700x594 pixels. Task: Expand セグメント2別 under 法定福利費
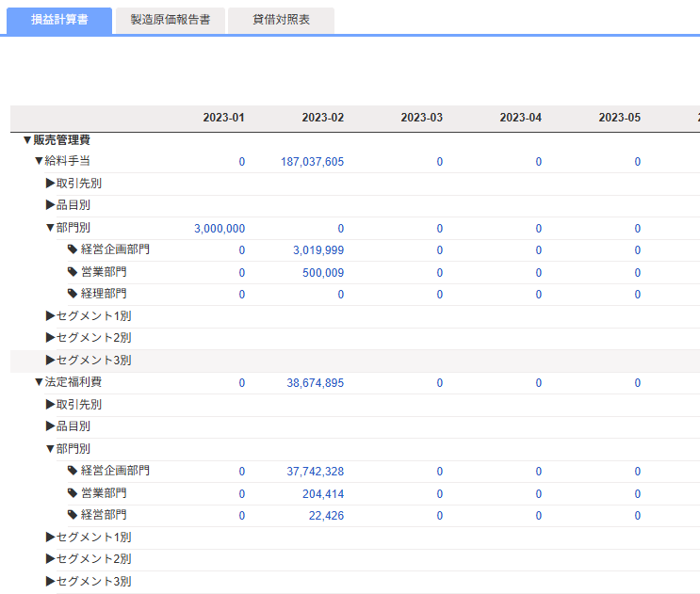[x=51, y=559]
